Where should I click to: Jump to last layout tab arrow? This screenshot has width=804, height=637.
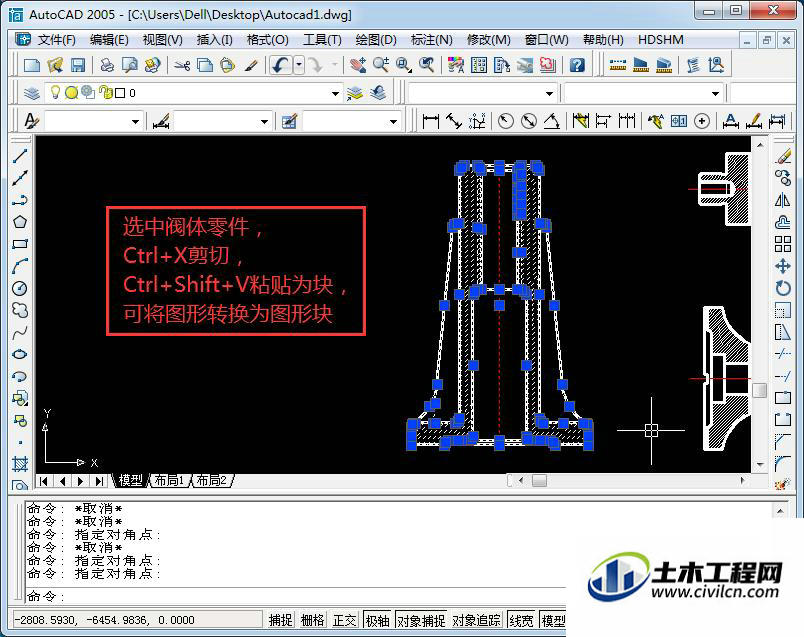(99, 481)
